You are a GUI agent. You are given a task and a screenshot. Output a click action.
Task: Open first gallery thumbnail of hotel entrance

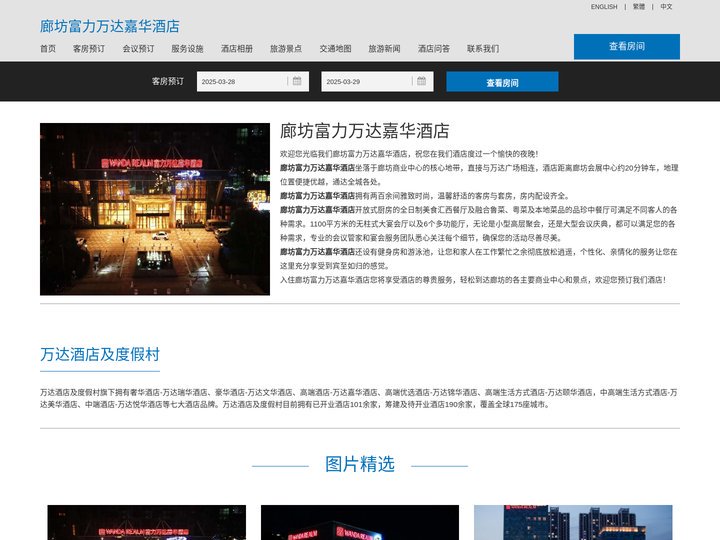(x=146, y=523)
